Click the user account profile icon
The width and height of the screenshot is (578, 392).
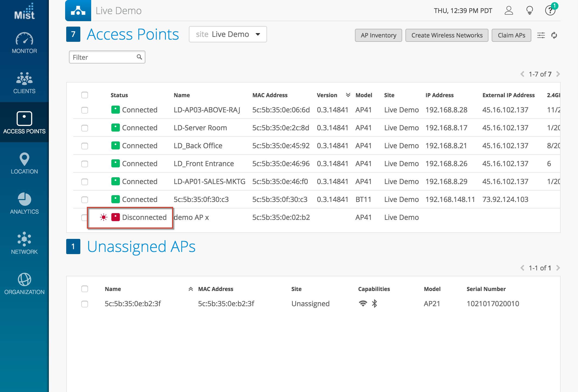509,11
